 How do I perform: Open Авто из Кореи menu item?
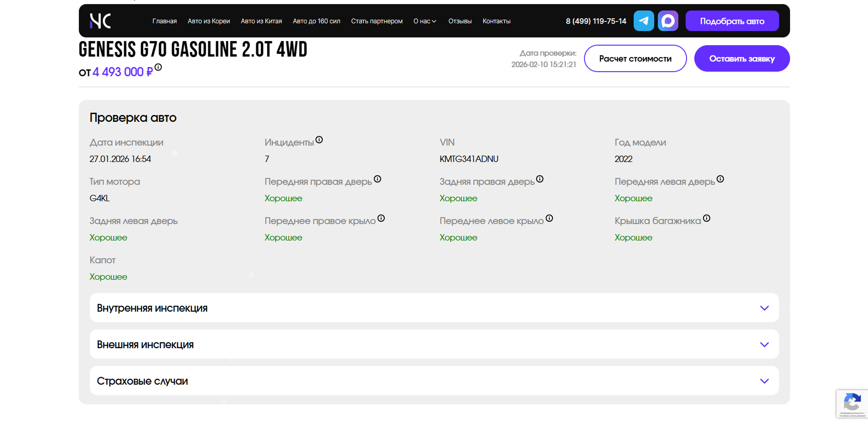pyautogui.click(x=209, y=21)
